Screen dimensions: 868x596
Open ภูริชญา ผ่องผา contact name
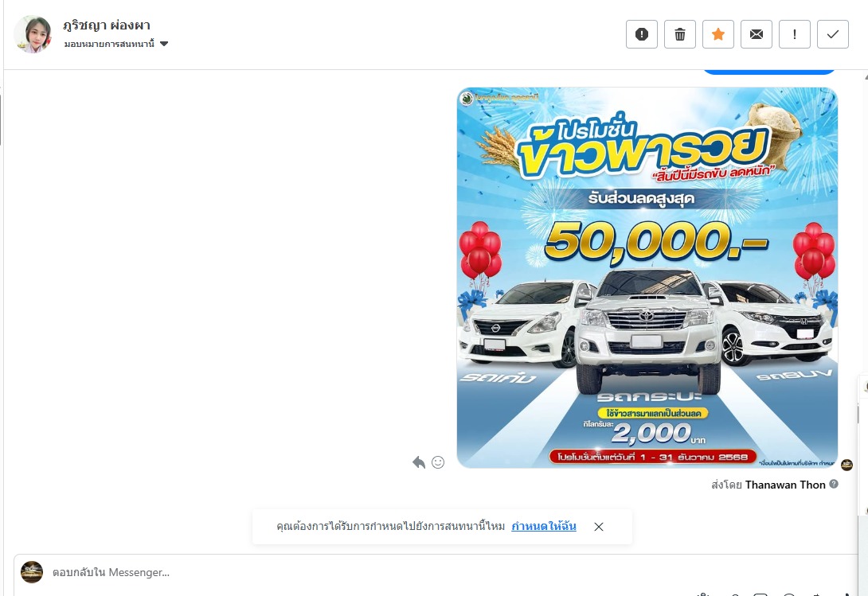coord(106,25)
